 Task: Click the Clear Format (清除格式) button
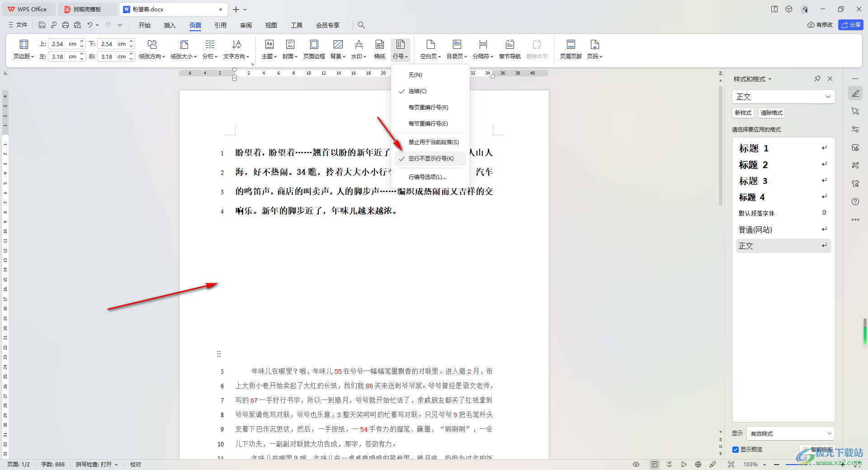pos(772,113)
